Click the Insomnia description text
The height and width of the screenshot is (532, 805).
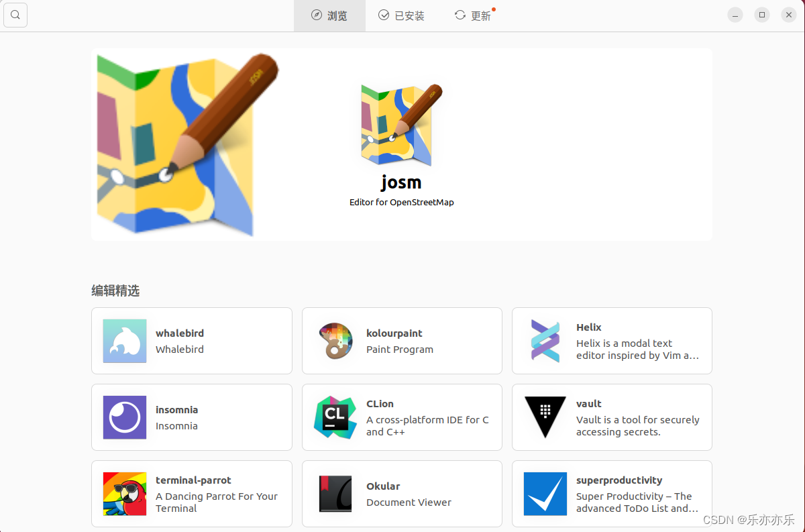coord(176,426)
